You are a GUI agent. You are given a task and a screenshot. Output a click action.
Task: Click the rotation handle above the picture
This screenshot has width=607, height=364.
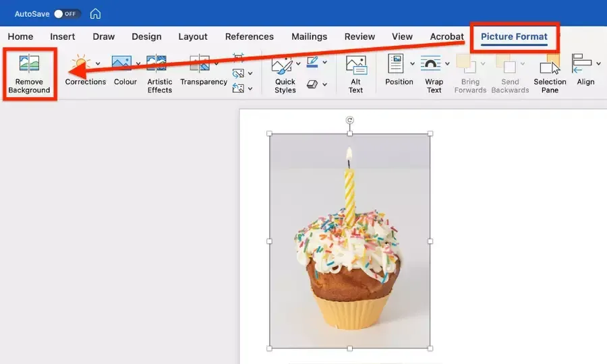349,121
